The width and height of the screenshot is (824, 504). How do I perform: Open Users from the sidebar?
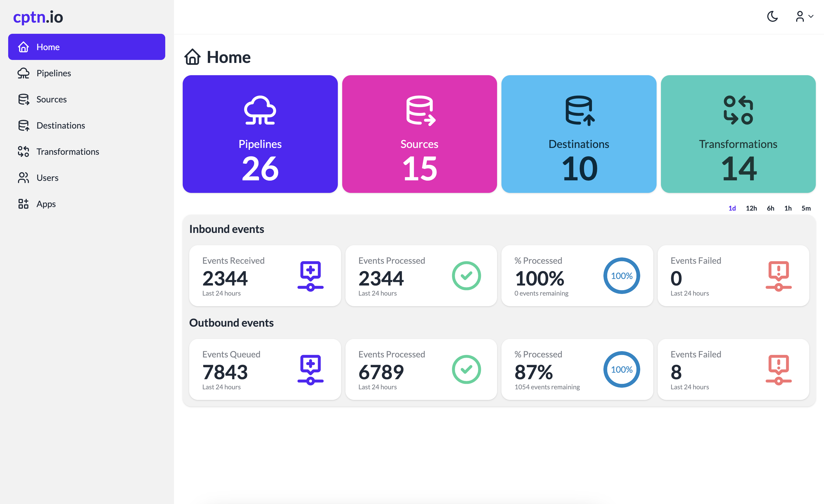coord(47,177)
